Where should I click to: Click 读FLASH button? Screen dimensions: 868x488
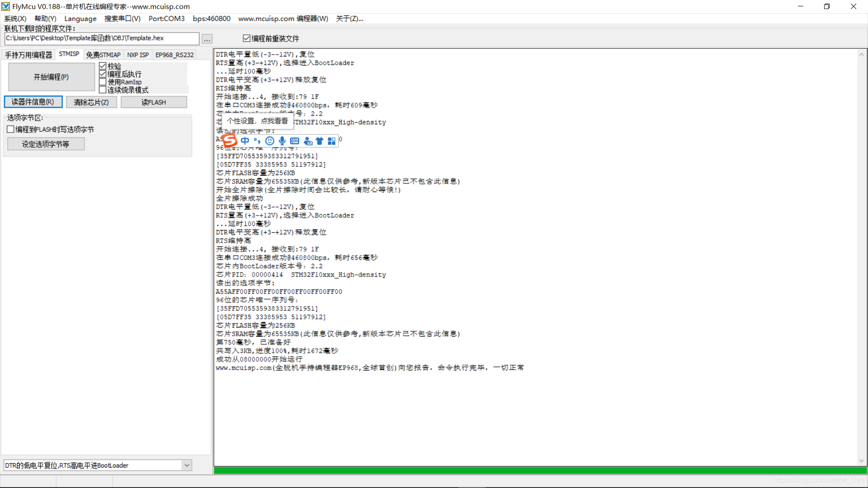pyautogui.click(x=154, y=103)
